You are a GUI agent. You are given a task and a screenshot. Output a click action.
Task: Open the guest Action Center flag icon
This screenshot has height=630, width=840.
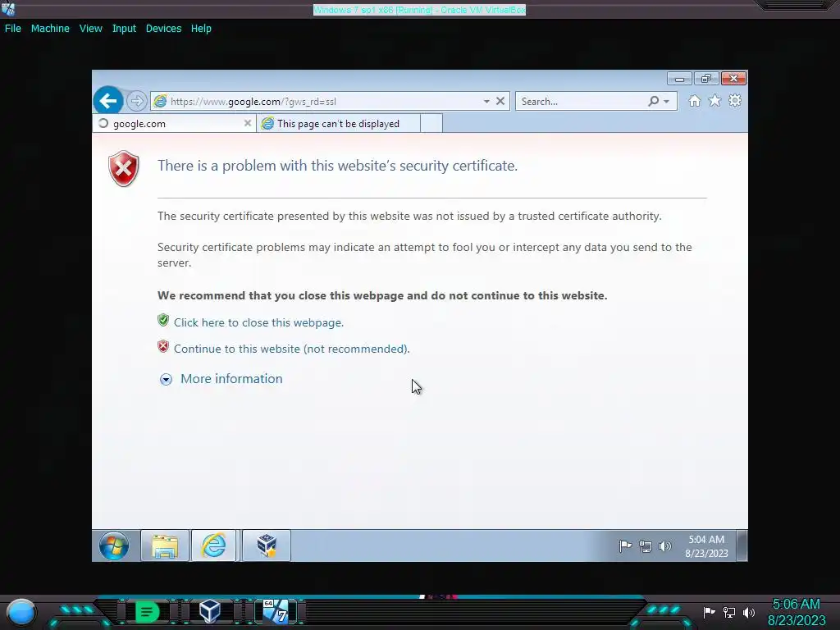click(625, 546)
